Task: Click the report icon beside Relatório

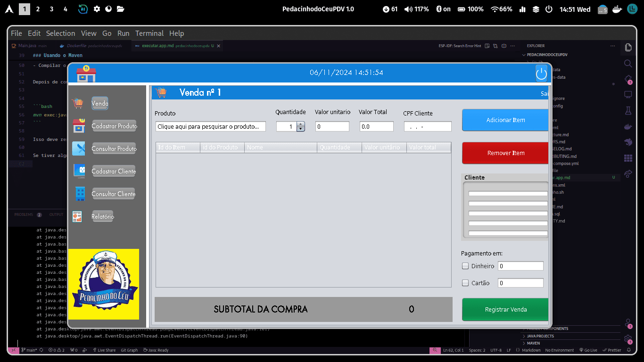Action: (x=77, y=216)
